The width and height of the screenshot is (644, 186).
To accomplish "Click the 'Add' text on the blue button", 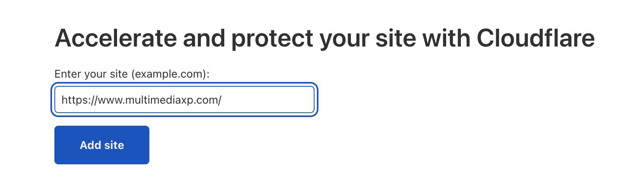I will [x=91, y=145].
